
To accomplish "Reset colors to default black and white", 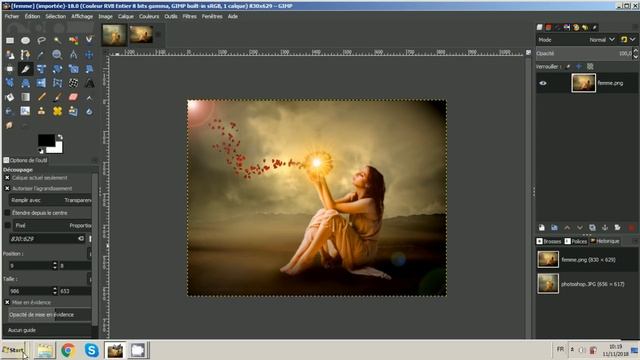I will (40, 151).
